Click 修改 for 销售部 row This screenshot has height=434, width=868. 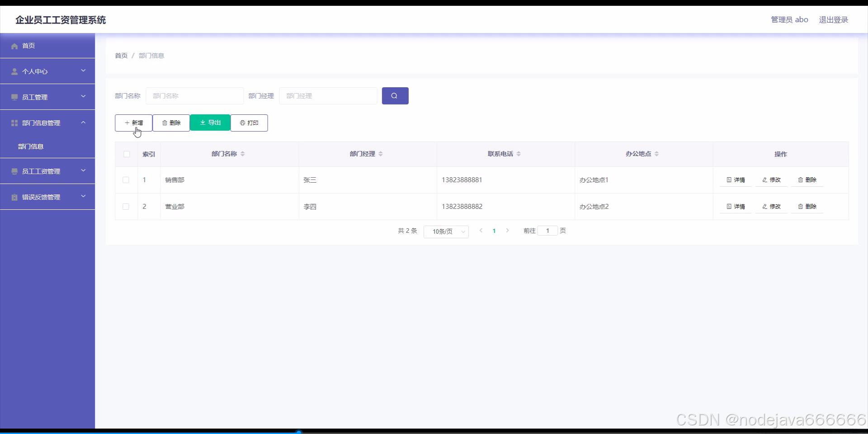771,180
